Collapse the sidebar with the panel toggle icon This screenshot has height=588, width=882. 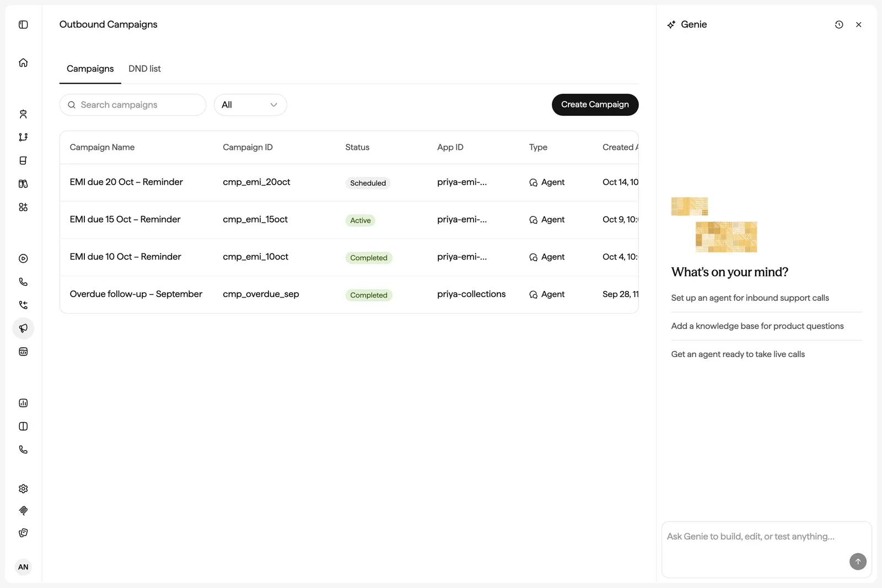pos(23,24)
